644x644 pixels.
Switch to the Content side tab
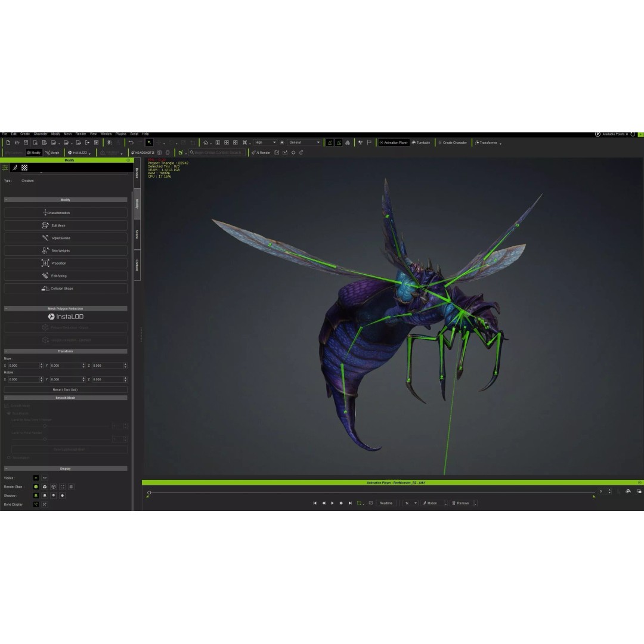pyautogui.click(x=137, y=265)
